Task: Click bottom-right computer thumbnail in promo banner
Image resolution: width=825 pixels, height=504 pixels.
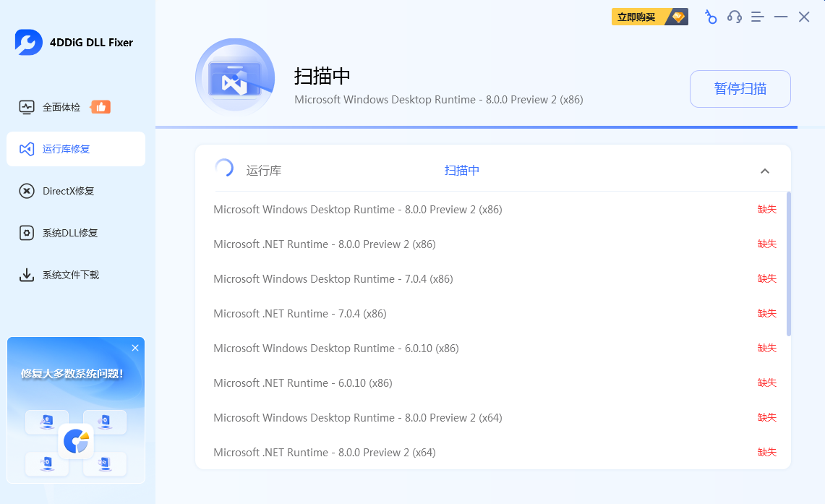Action: tap(105, 464)
